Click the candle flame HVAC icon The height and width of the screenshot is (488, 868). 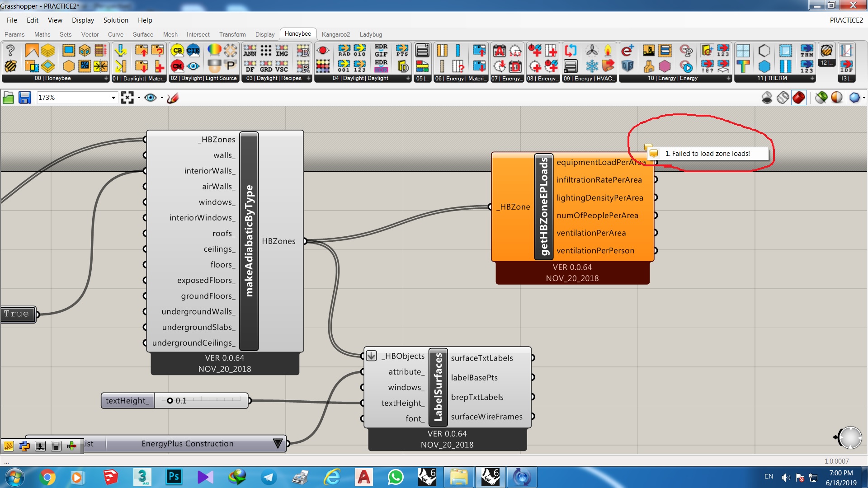point(608,51)
